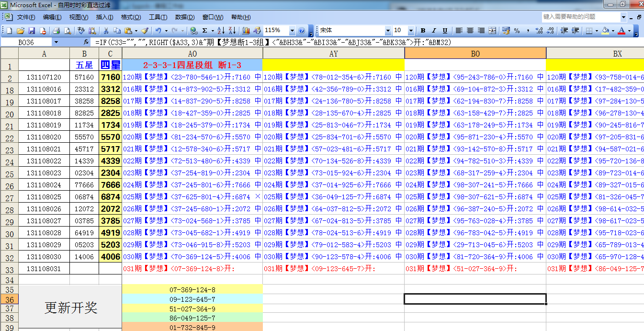
Task: Open the 115% zoom dropdown
Action: tap(292, 31)
